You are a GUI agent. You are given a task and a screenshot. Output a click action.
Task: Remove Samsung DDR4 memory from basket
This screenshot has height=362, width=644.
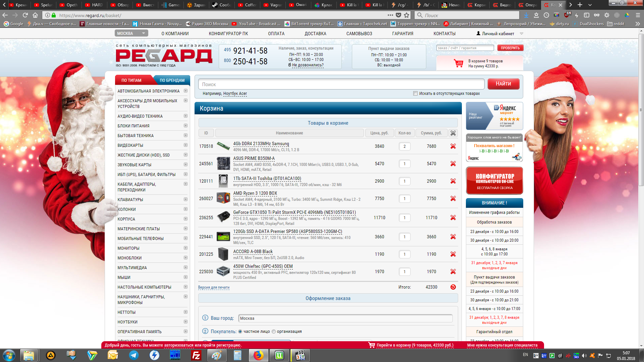(453, 146)
